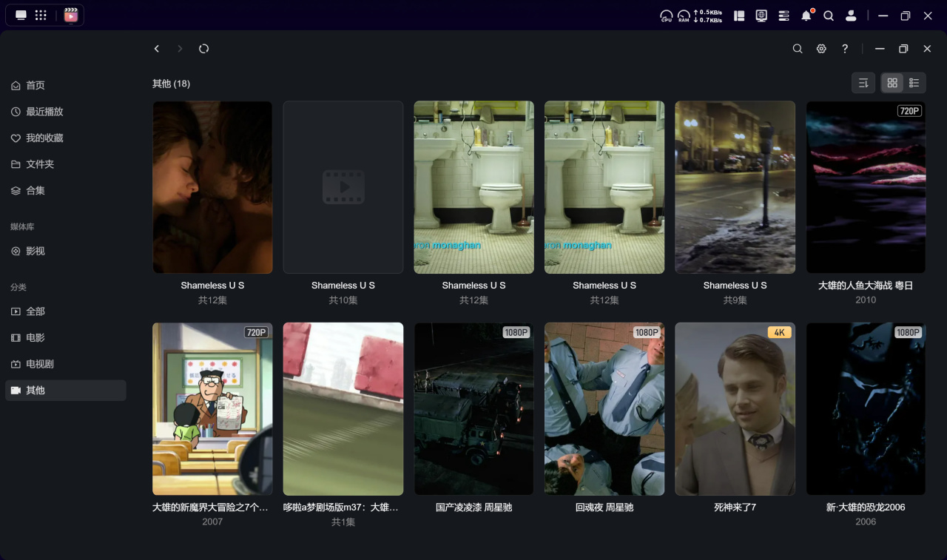
Task: Go back with the left arrow
Action: coord(157,49)
